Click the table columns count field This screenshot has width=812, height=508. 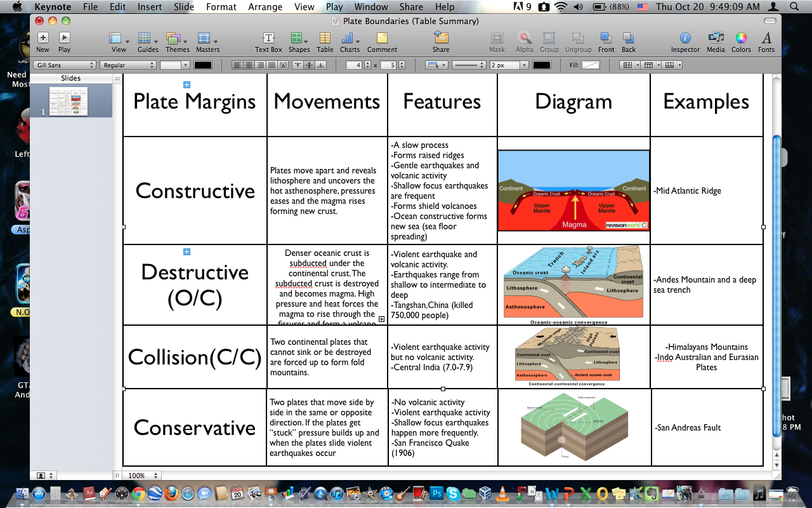tap(388, 65)
